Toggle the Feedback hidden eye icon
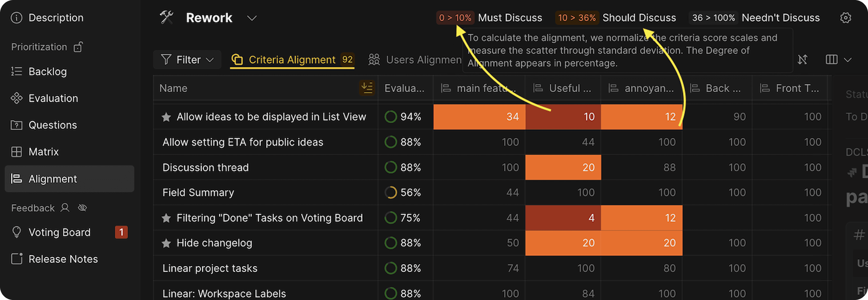 pyautogui.click(x=83, y=208)
